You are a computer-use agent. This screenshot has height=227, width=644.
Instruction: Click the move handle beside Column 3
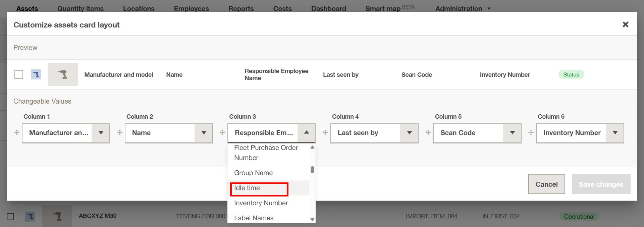tap(222, 133)
